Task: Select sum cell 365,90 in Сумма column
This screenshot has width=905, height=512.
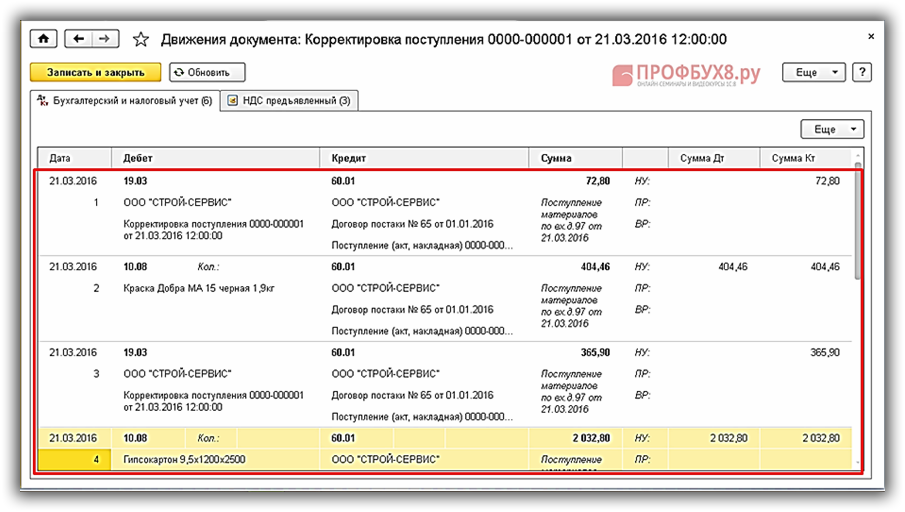Action: (x=595, y=352)
